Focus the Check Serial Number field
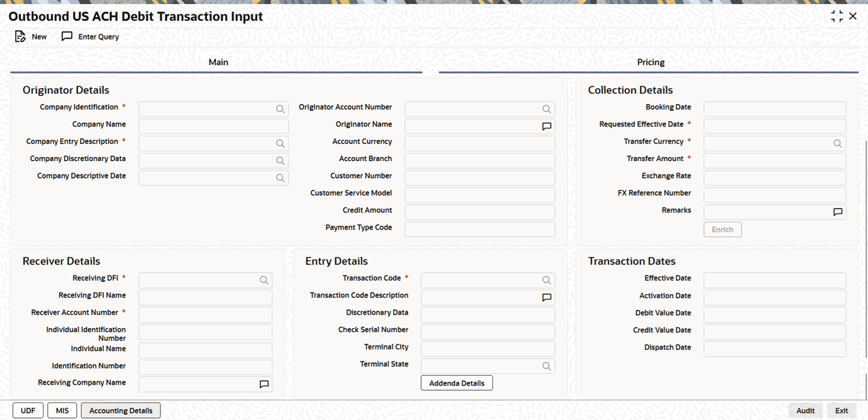Screen dimensions: 868x420 (x=488, y=332)
